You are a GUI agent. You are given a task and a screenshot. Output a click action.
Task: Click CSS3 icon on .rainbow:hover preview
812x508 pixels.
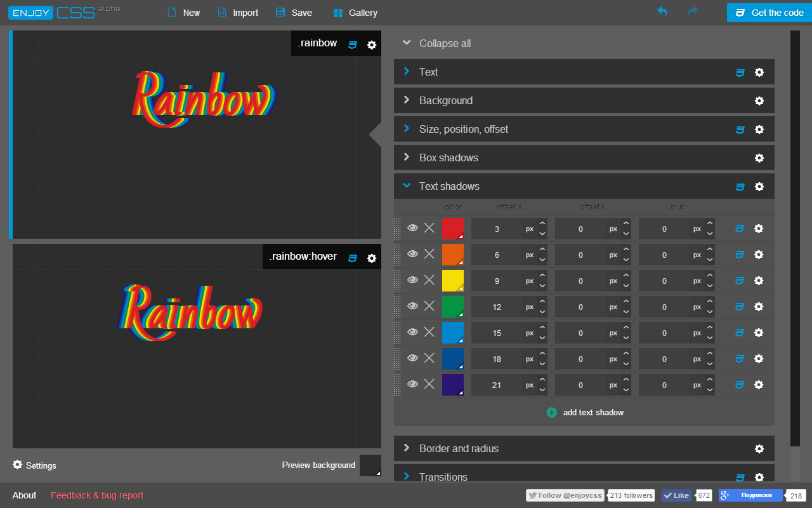pyautogui.click(x=353, y=258)
